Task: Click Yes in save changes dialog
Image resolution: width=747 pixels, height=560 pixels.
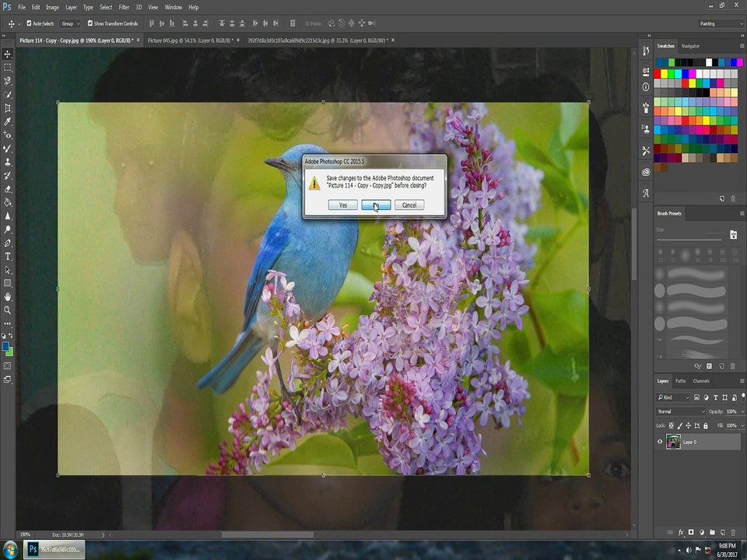Action: point(343,205)
